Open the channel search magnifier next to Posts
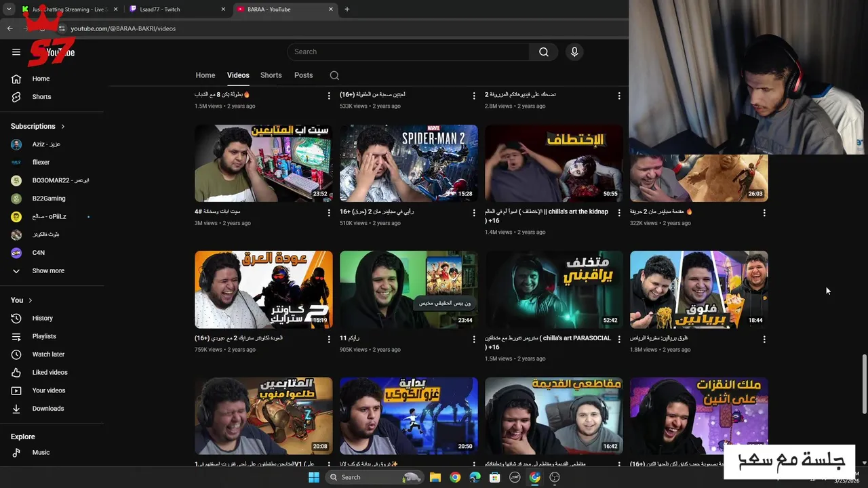868x488 pixels. (x=334, y=75)
